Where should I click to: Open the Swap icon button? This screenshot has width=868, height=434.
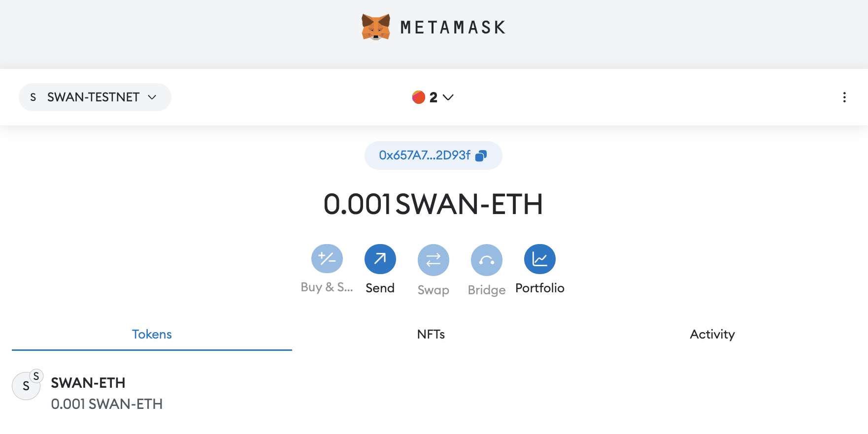tap(433, 260)
